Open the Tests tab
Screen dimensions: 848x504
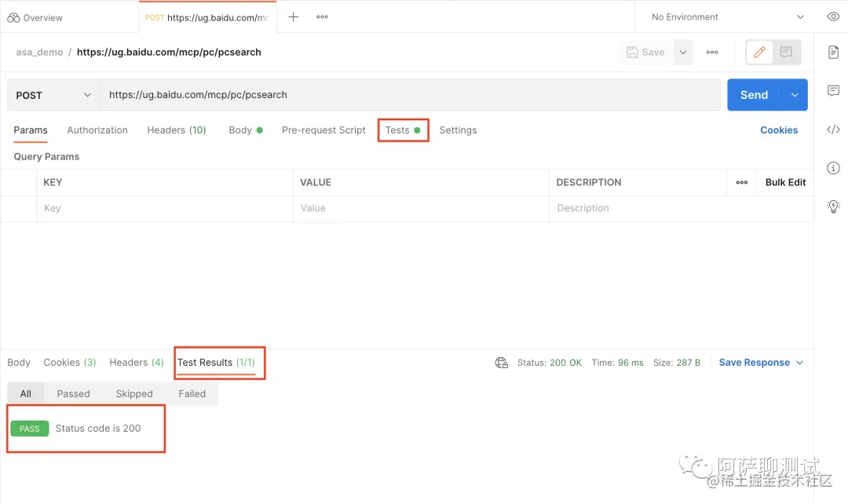[403, 130]
